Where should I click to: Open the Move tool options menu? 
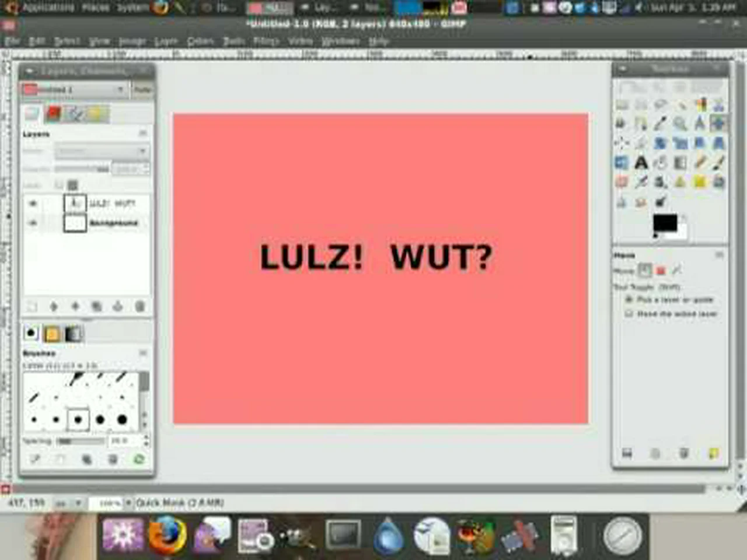click(720, 255)
